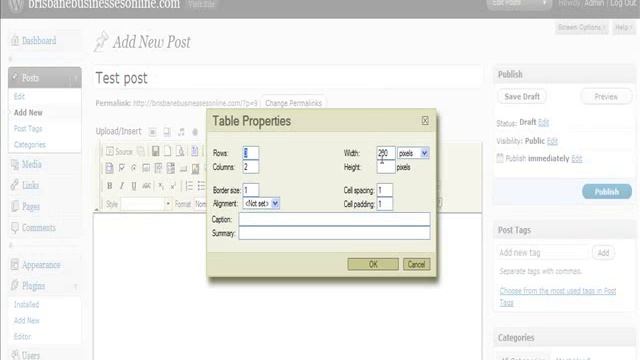Screen dimensions: 640x360
Task: Click the Form icon starting the second toolbar row
Action: pyautogui.click(x=109, y=168)
